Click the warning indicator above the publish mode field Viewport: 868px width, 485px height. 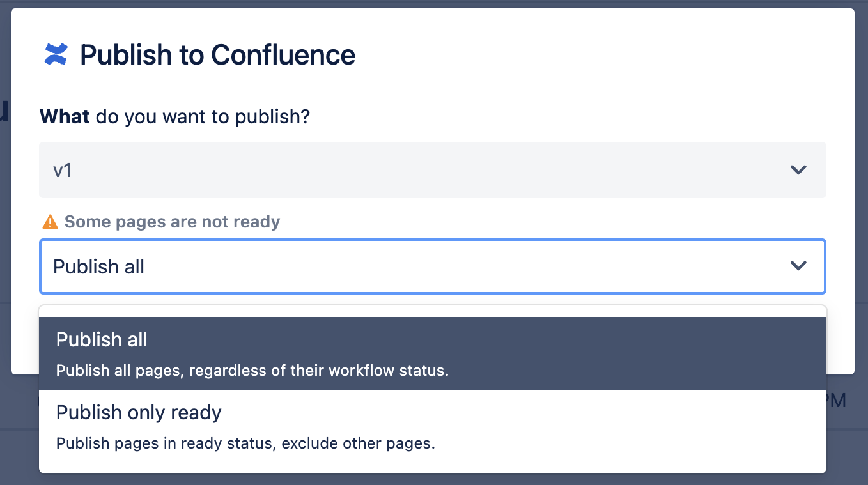tap(49, 222)
